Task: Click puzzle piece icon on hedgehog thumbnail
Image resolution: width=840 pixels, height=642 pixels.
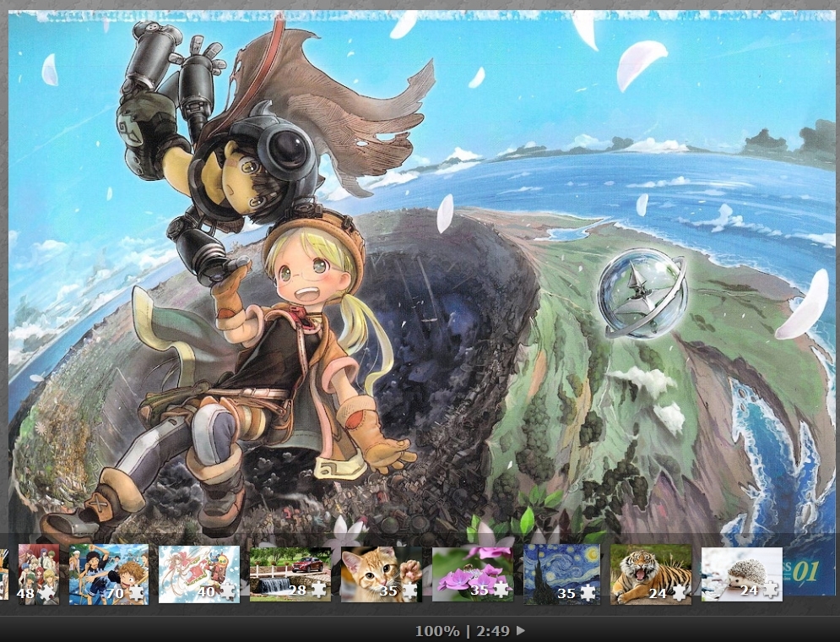Action: tap(771, 590)
